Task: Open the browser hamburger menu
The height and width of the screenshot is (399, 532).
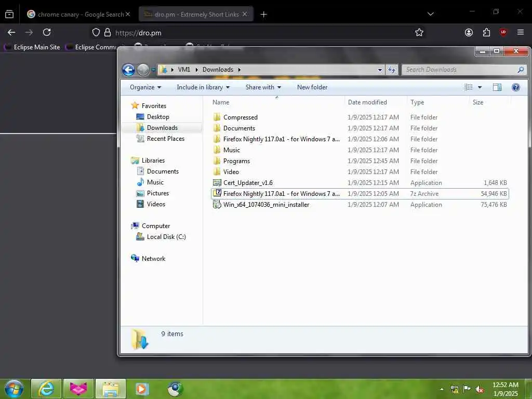Action: (521, 32)
